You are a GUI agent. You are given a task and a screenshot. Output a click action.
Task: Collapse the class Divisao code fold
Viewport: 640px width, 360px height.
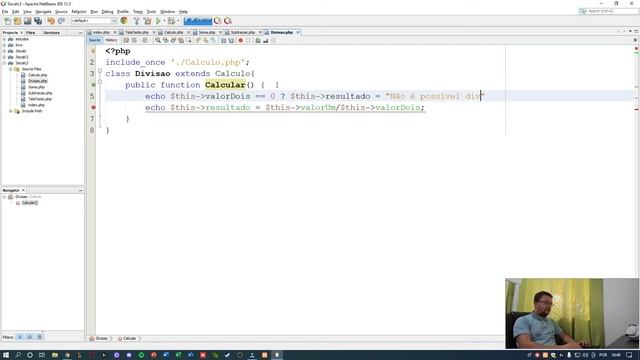[100, 71]
